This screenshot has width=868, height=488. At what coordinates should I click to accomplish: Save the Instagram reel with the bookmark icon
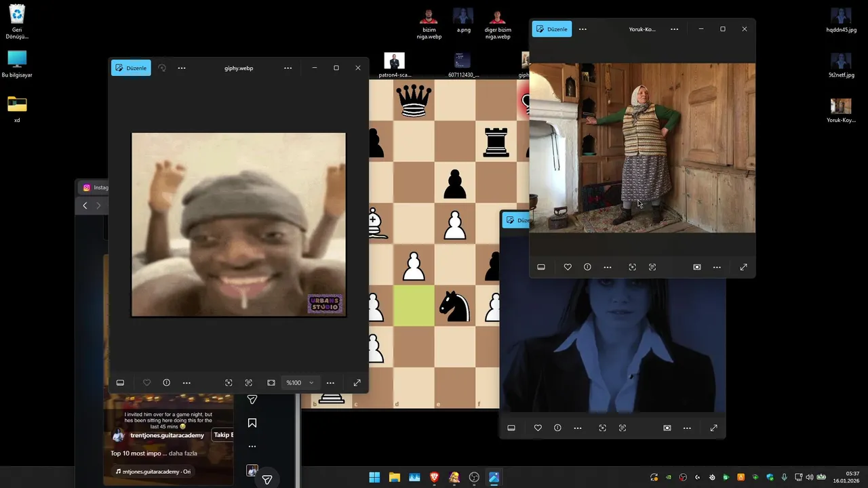(252, 423)
